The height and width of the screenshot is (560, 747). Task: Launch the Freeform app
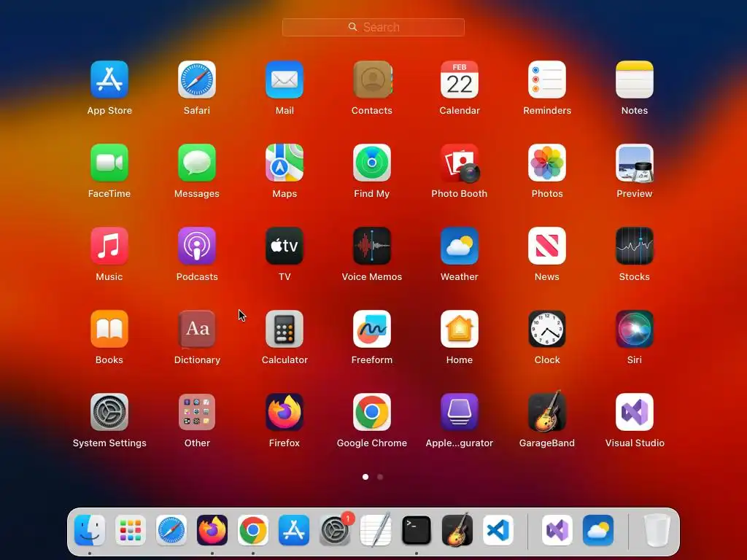click(372, 329)
